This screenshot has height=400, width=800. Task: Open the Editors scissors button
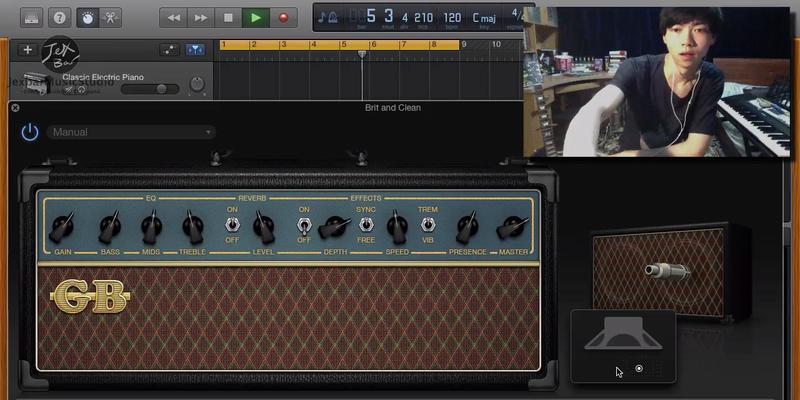(110, 18)
